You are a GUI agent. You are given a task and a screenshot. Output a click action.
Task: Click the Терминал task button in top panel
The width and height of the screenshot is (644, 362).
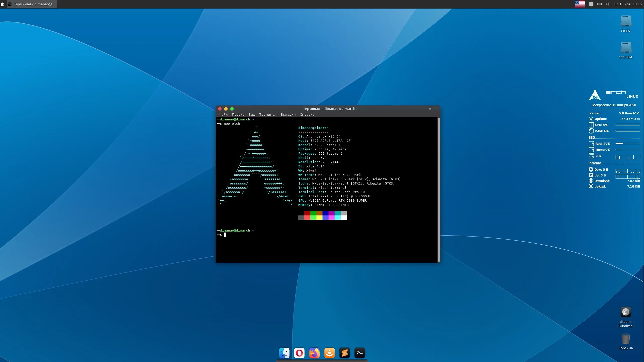coord(32,4)
